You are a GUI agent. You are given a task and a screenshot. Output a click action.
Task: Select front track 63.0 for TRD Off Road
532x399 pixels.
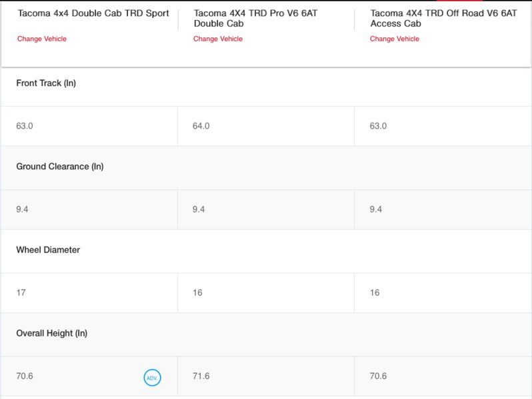(x=378, y=126)
